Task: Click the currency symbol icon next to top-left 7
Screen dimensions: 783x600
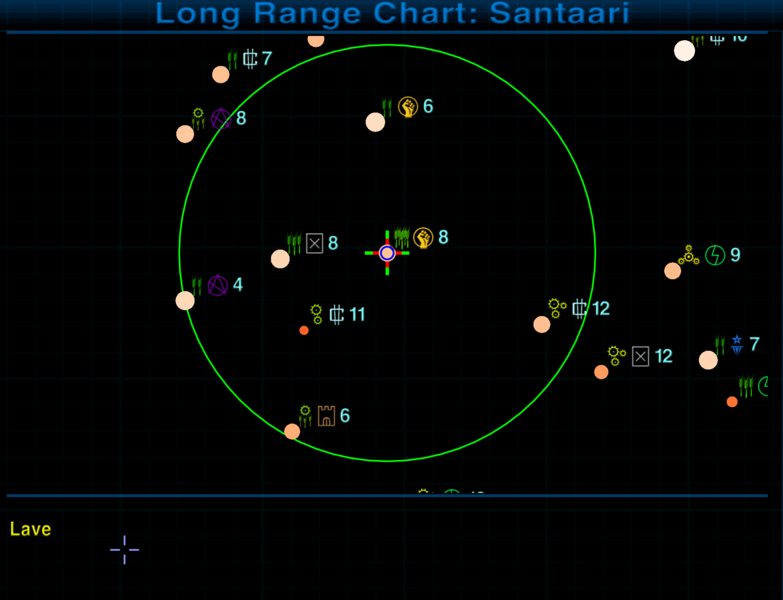Action: [251, 59]
